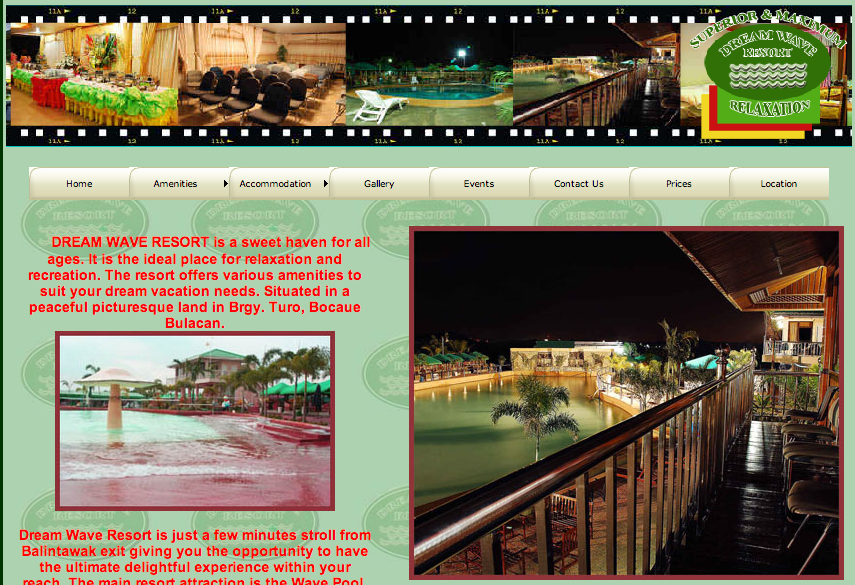Click the 'Balintawak exit' paragraph line

tap(195, 551)
